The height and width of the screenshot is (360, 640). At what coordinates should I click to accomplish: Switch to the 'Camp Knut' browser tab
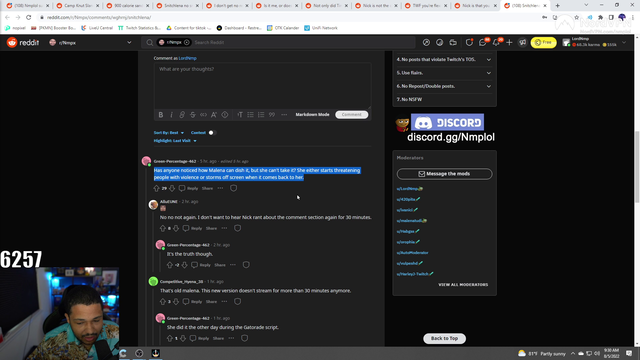coord(78,6)
